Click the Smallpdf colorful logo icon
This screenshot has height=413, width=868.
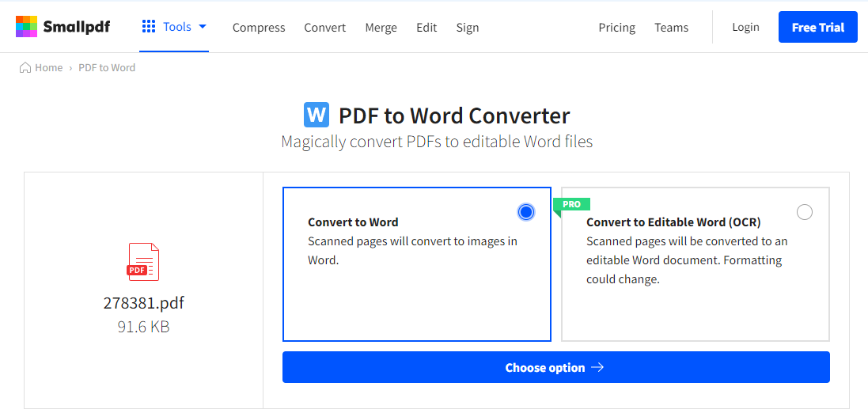pyautogui.click(x=26, y=27)
